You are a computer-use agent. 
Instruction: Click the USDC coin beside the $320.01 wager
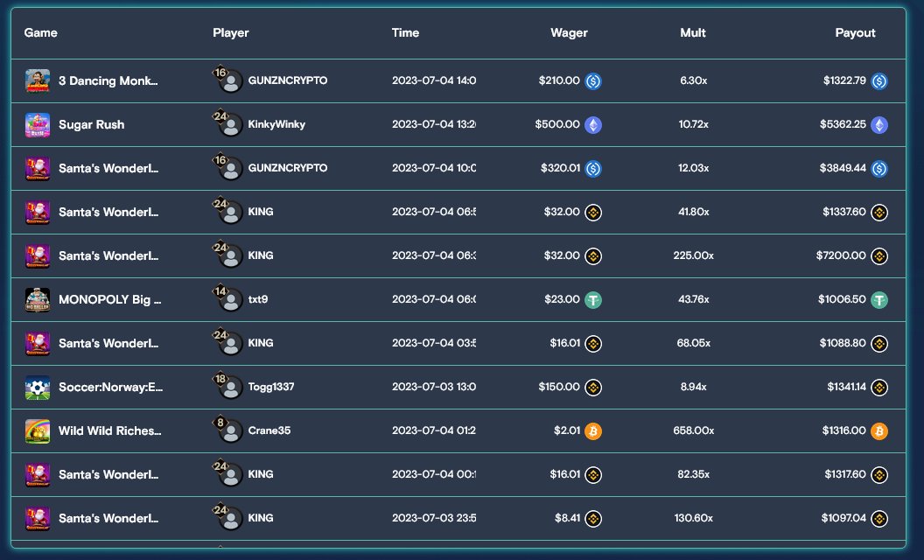point(593,169)
